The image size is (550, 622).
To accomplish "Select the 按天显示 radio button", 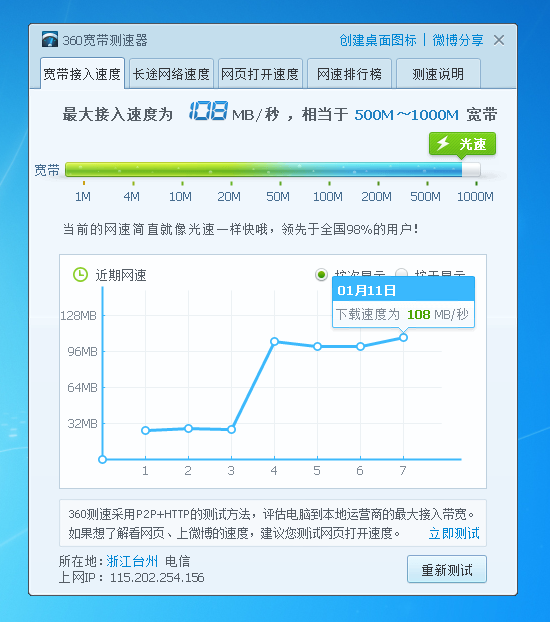I will tap(401, 273).
